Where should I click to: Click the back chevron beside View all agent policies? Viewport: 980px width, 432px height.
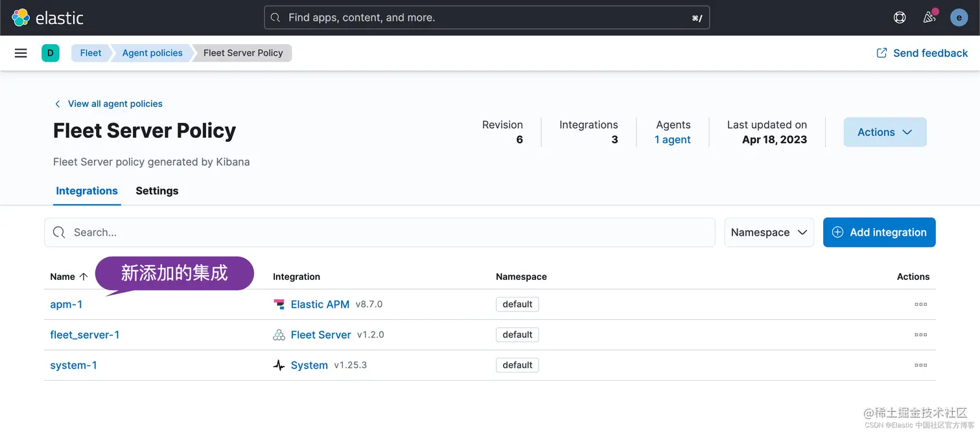[57, 104]
